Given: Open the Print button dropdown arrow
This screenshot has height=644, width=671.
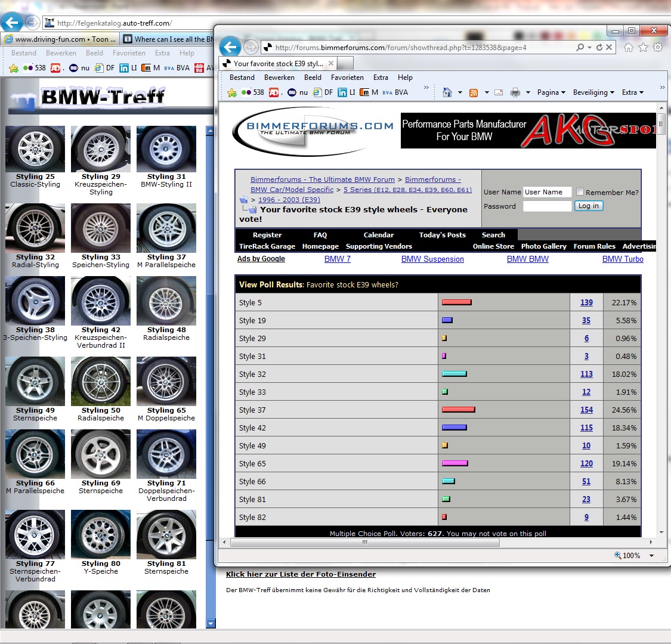Looking at the screenshot, I should (528, 92).
